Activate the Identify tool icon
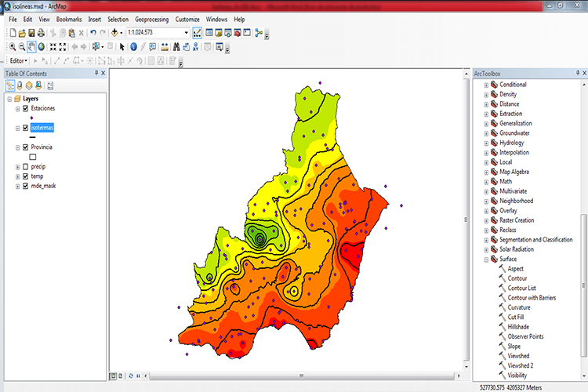588x392 pixels. (133, 47)
